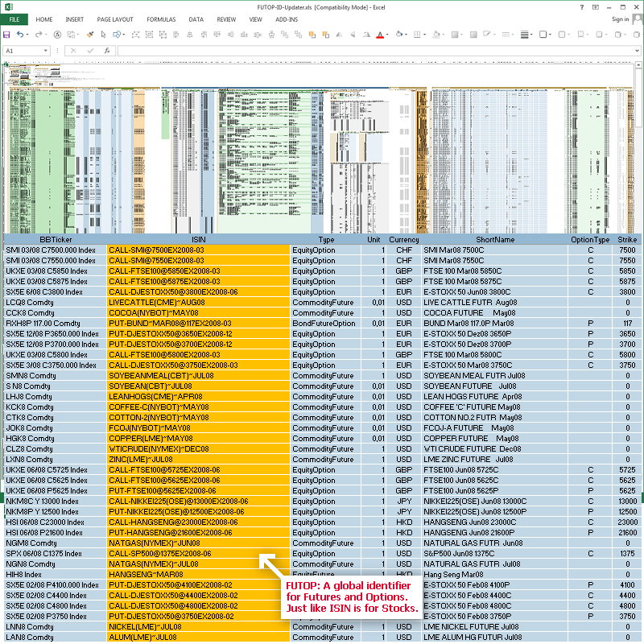Open the Insert Function fx tool

click(106, 50)
